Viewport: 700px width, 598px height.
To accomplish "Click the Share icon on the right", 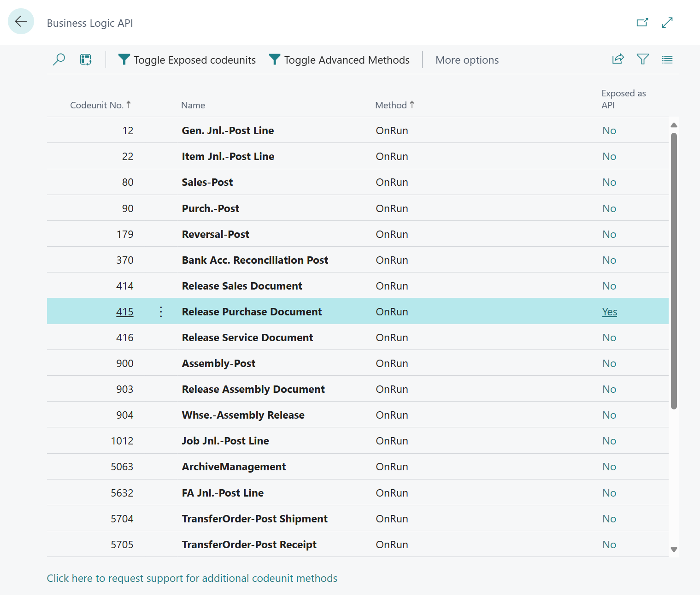I will point(618,59).
